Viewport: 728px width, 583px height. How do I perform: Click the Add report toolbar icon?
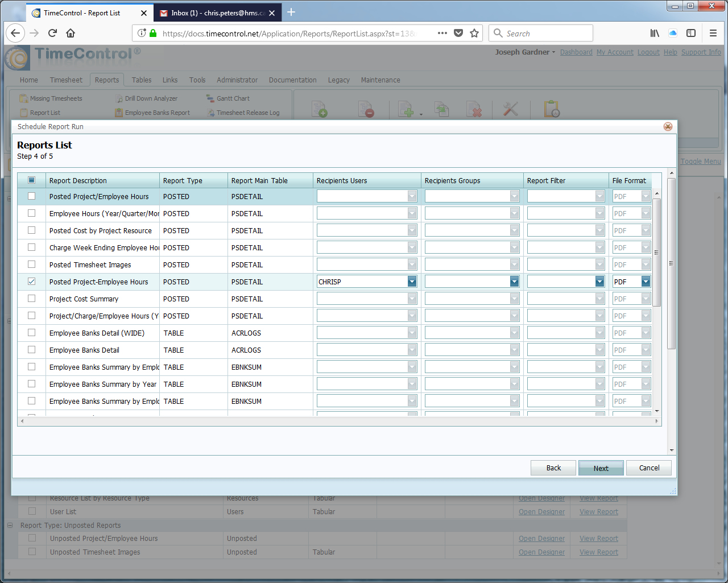click(320, 109)
